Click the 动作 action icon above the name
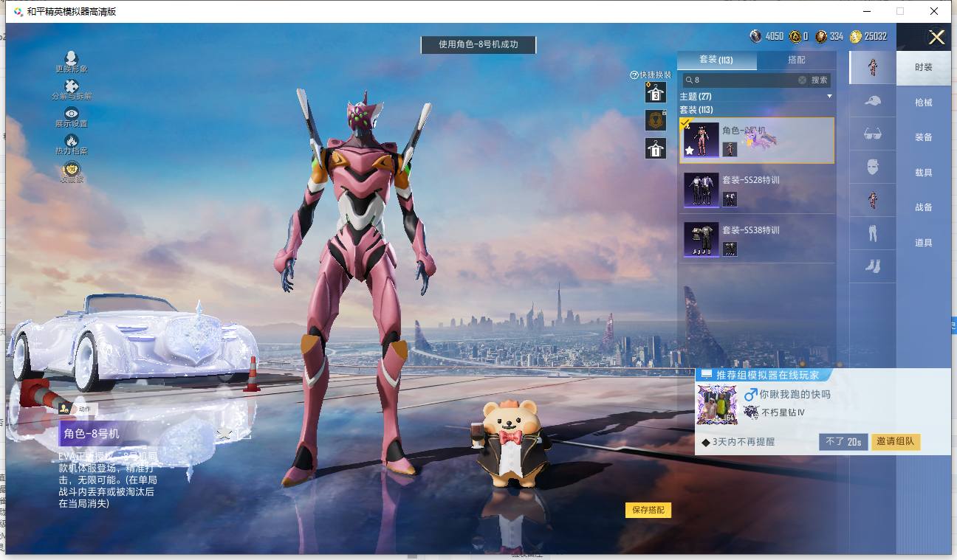 [x=66, y=408]
